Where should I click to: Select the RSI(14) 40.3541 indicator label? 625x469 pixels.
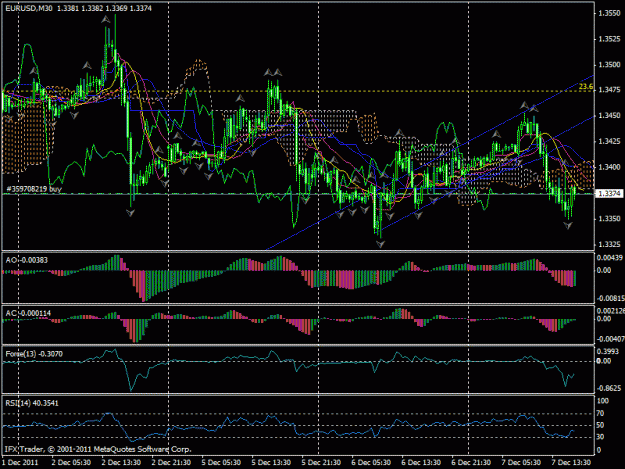coord(32,403)
